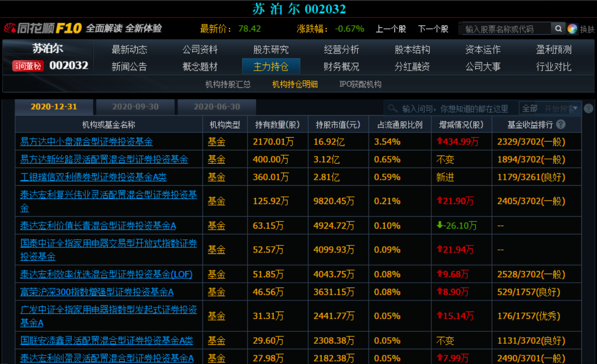Screen dimensions: 597x364
Task: Go to 下一个股 next stock
Action: coord(433,29)
